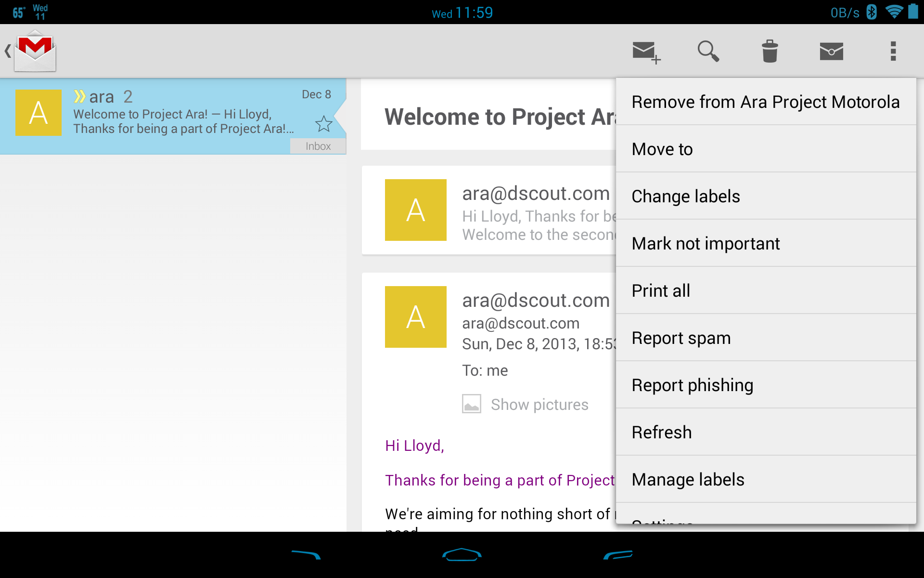Star the ara conversation in the list
Viewport: 924px width, 578px height.
point(324,124)
